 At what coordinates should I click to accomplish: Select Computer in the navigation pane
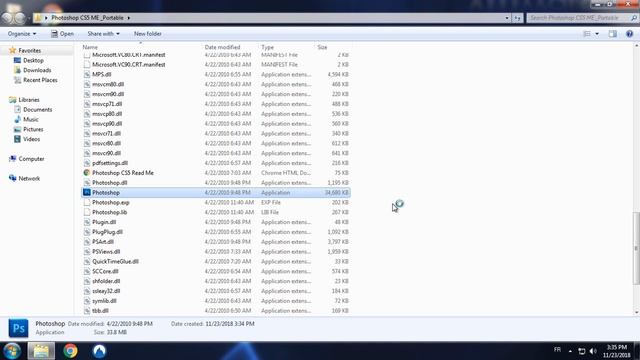pos(31,159)
